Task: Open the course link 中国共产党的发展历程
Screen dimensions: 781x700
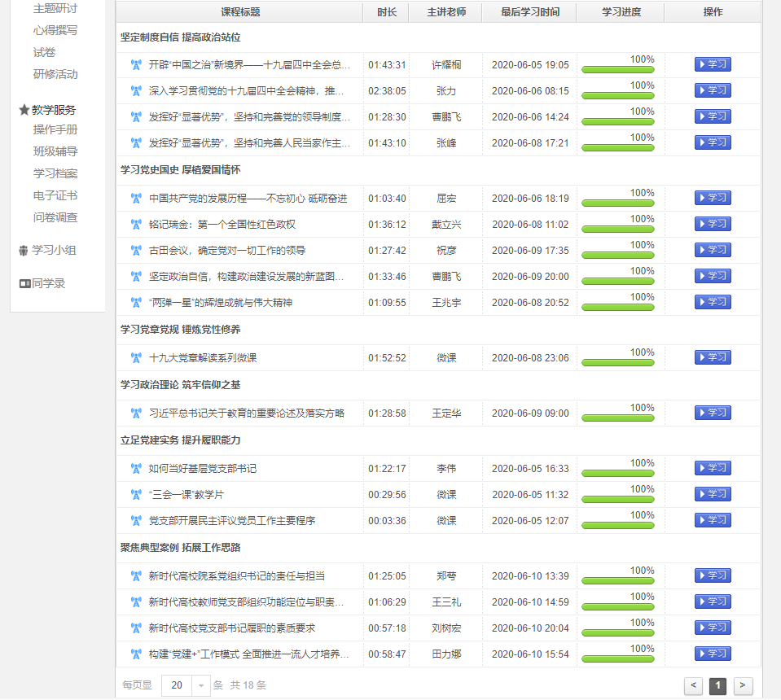Action: click(x=248, y=199)
